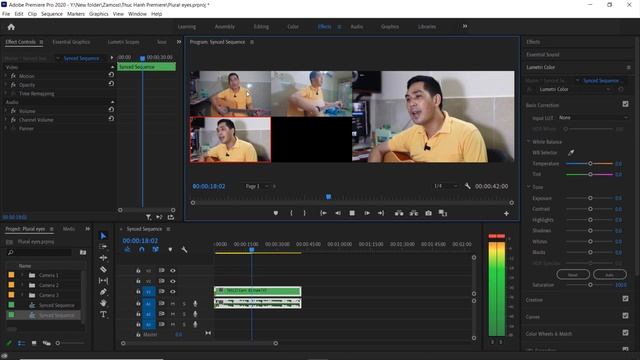Lock the V1 track
The width and height of the screenshot is (640, 360).
(138, 291)
